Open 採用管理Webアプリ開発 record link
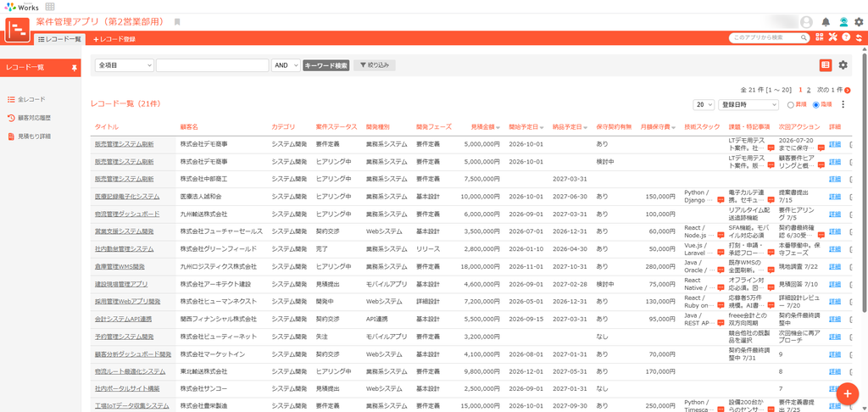Image resolution: width=868 pixels, height=412 pixels. [x=127, y=301]
